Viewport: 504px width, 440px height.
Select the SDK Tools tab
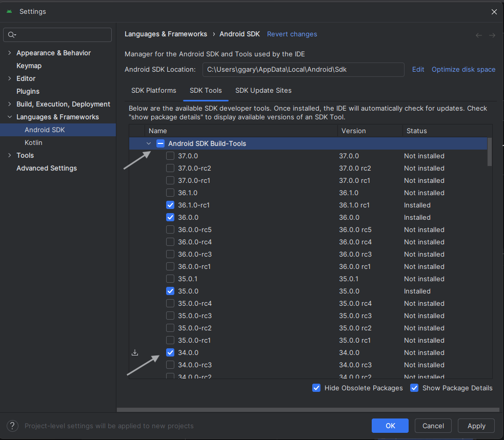pos(206,91)
